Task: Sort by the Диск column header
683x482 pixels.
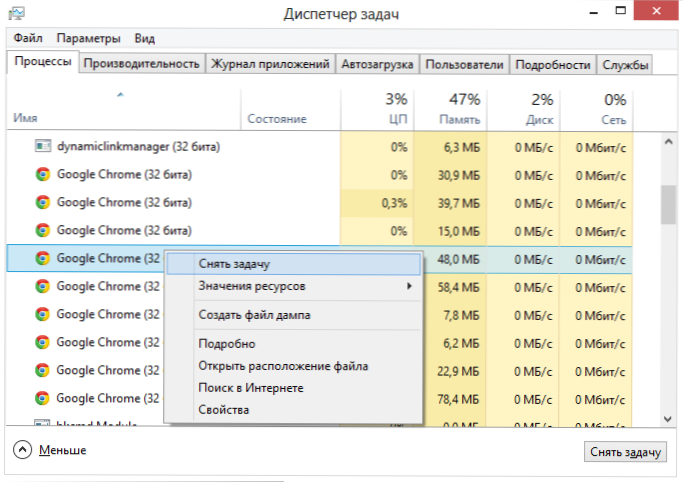Action: [523, 109]
